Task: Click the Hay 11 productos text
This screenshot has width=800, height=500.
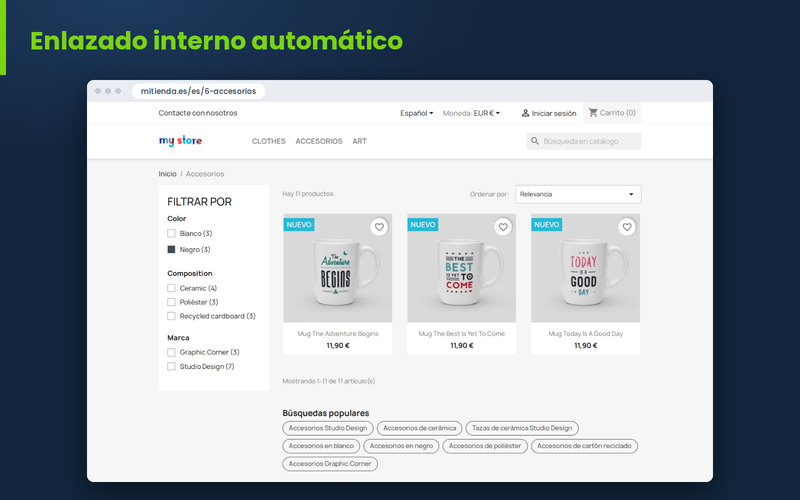Action: [x=309, y=194]
